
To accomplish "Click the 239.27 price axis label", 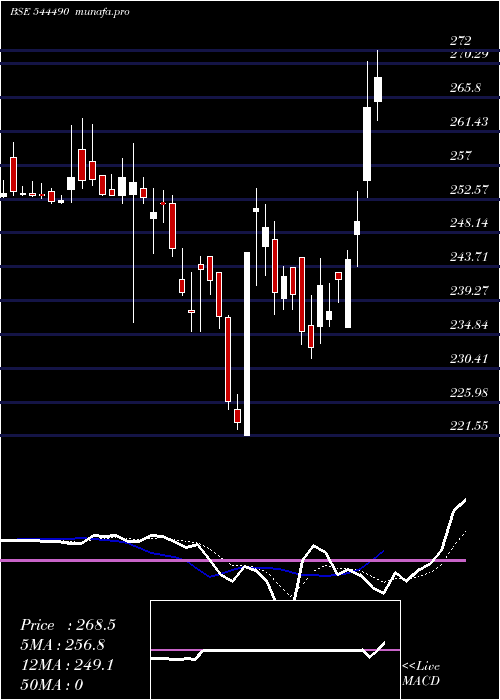I will pyautogui.click(x=469, y=291).
